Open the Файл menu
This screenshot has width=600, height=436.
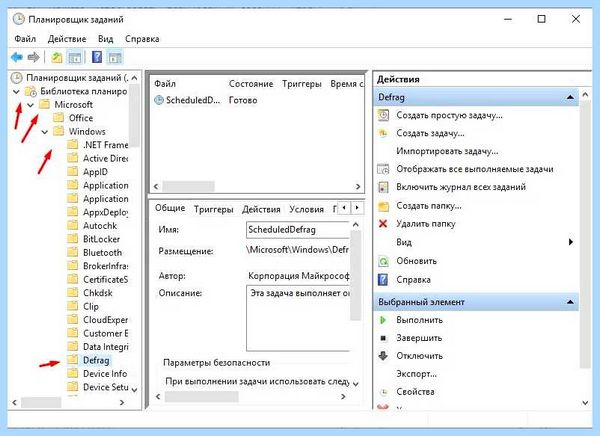[x=25, y=39]
